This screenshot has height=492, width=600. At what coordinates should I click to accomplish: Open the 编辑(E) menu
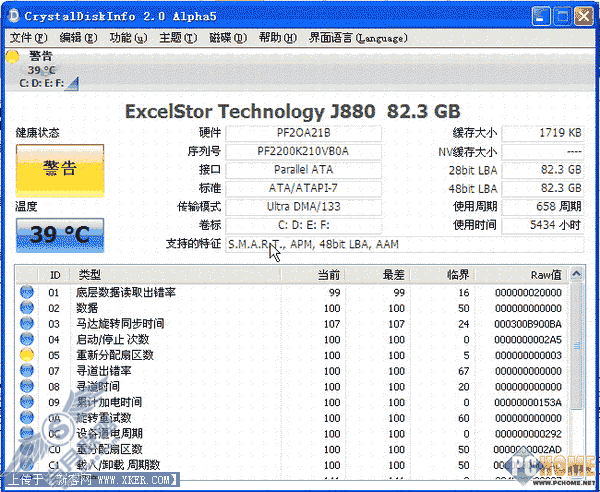pos(78,38)
